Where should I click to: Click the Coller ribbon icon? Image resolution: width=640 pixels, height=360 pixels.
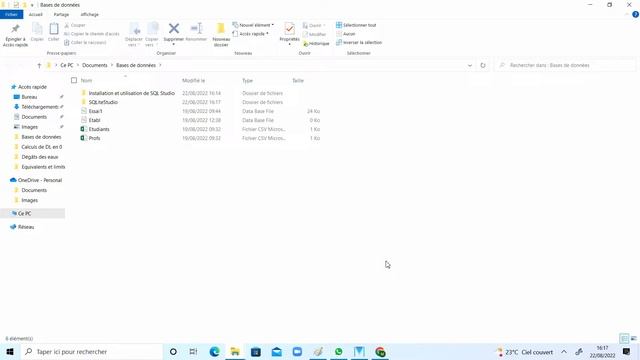53,32
